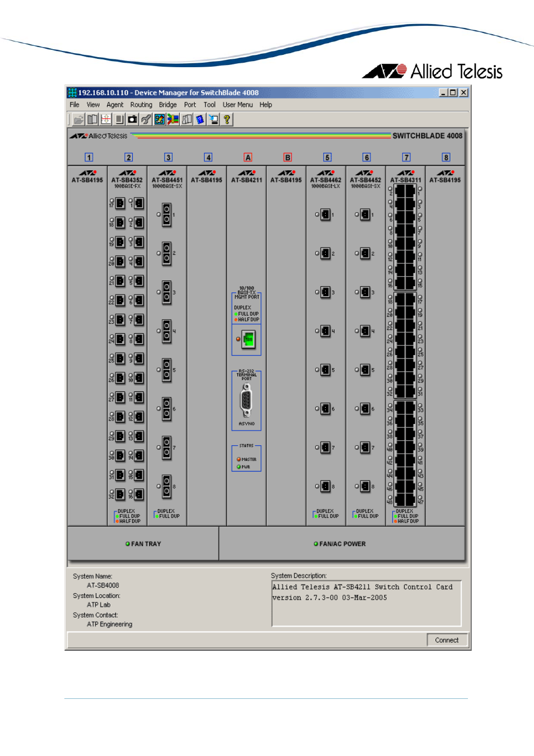Click the FAN/AC POWER status panel
Image resolution: width=534 pixels, height=756 pixels.
[342, 544]
